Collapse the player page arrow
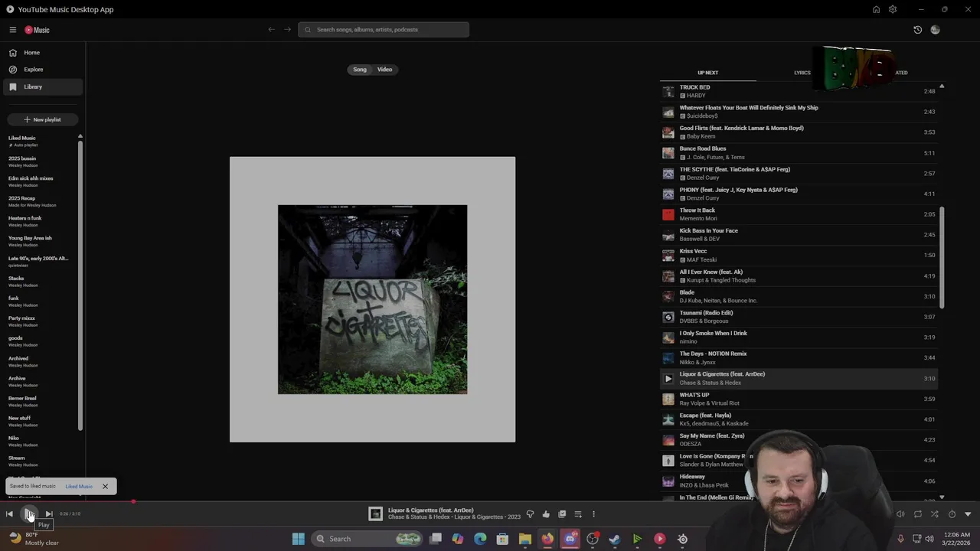This screenshot has height=551, width=980. pyautogui.click(x=968, y=514)
